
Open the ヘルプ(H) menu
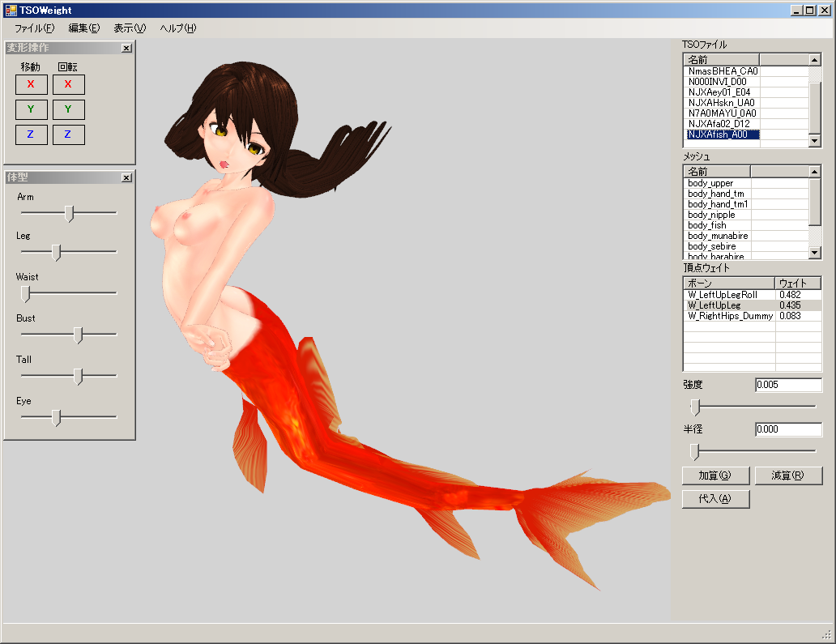click(x=177, y=28)
